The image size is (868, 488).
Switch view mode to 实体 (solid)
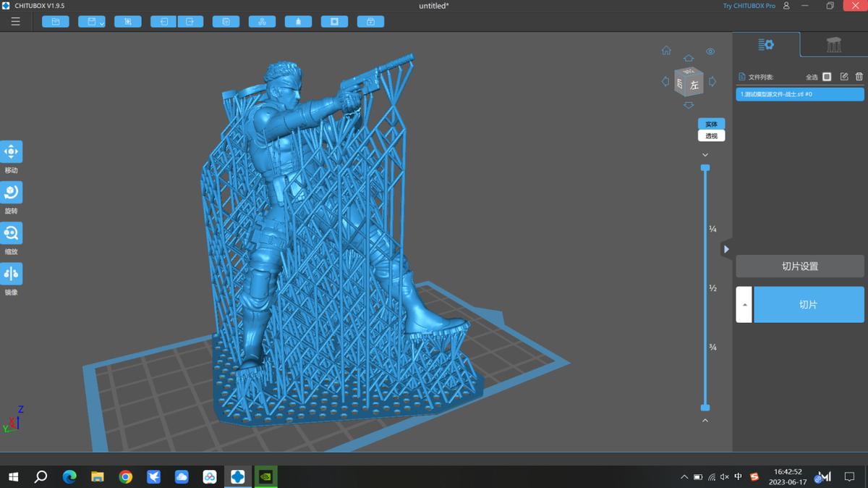710,124
